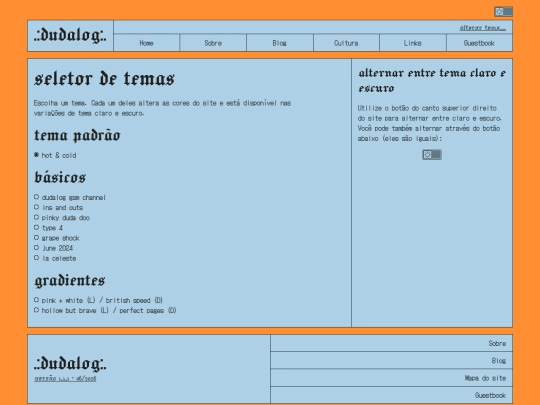Image resolution: width=540 pixels, height=405 pixels.
Task: Select the june 2024 theme
Action: tap(37, 248)
